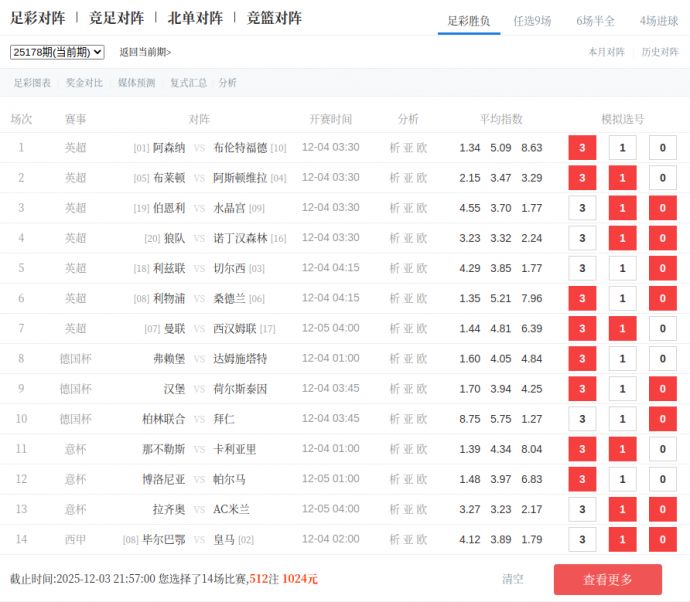
Task: Click the 清空 clear selection button
Action: point(513,579)
